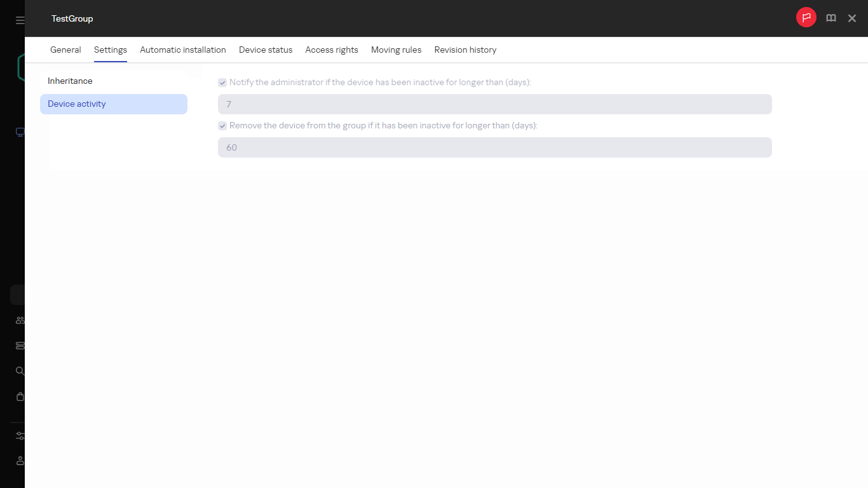Click the Marketplace bag icon
The height and width of the screenshot is (488, 868).
[x=19, y=396]
